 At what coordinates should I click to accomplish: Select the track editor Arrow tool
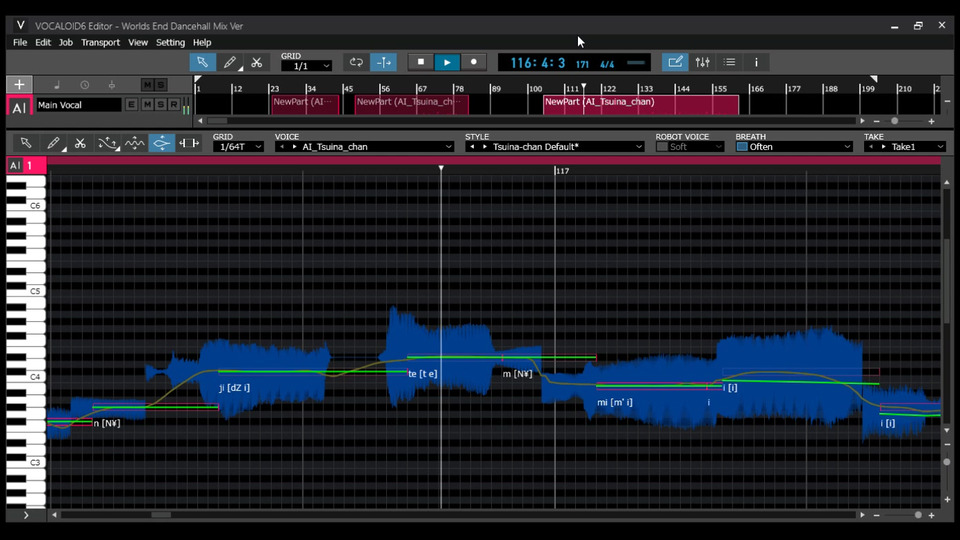[202, 62]
